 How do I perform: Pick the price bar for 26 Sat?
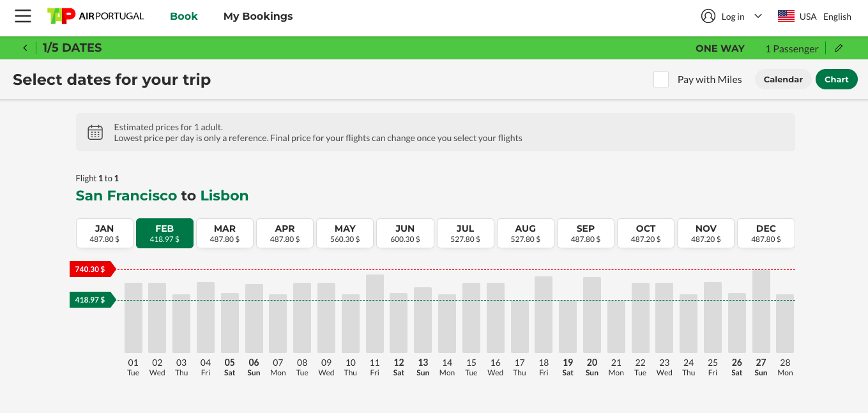tap(737, 323)
